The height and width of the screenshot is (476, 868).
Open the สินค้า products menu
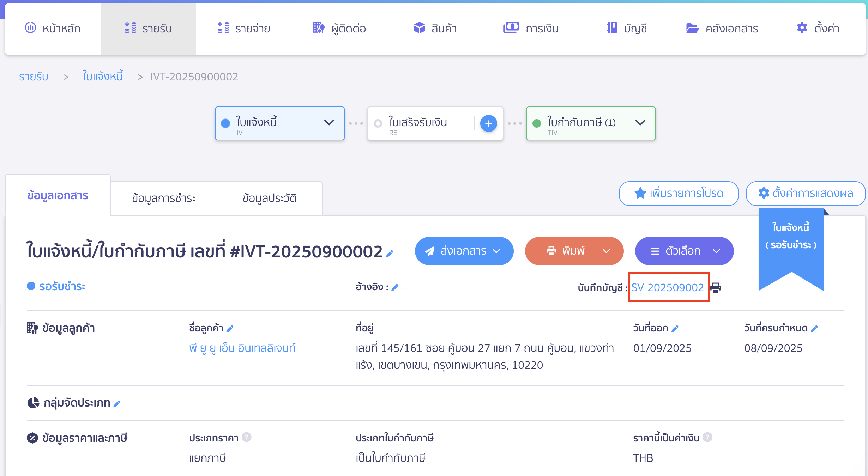pos(435,28)
